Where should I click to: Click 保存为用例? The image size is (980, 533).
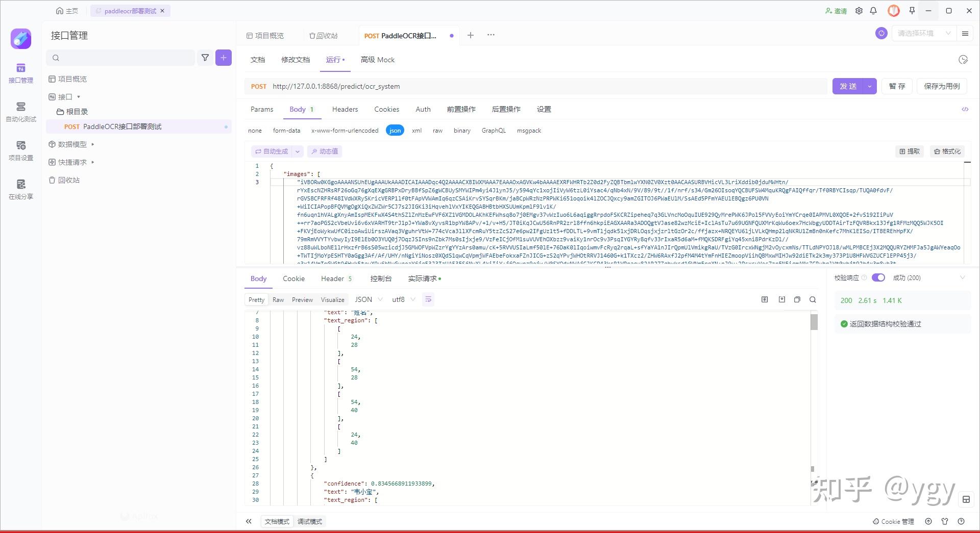pos(942,86)
